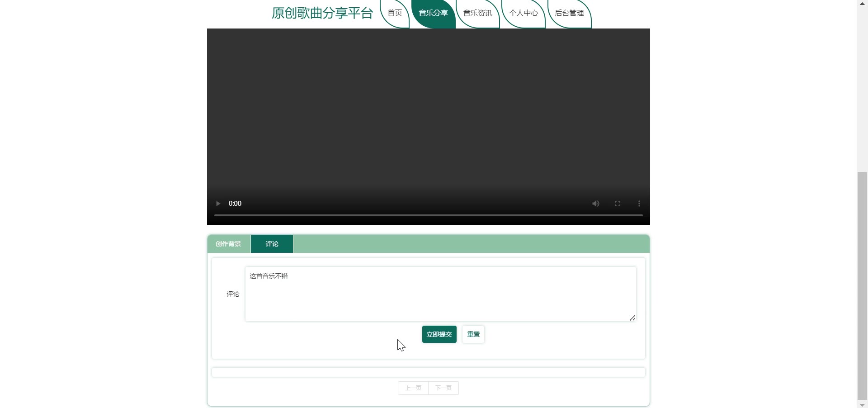
Task: Open 音乐资讯 nav tab
Action: click(478, 14)
